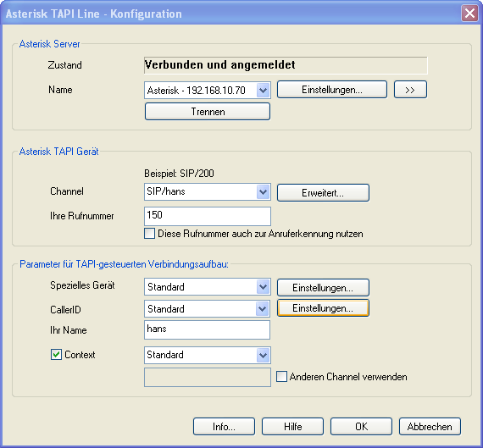Click the Info... button
483x448 pixels.
[224, 427]
